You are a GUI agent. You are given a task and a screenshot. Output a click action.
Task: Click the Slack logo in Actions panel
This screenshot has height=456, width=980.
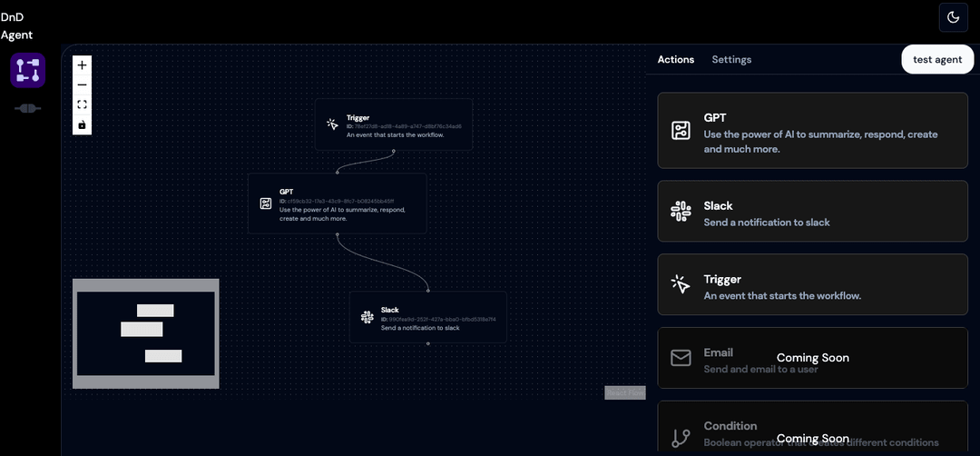point(681,211)
